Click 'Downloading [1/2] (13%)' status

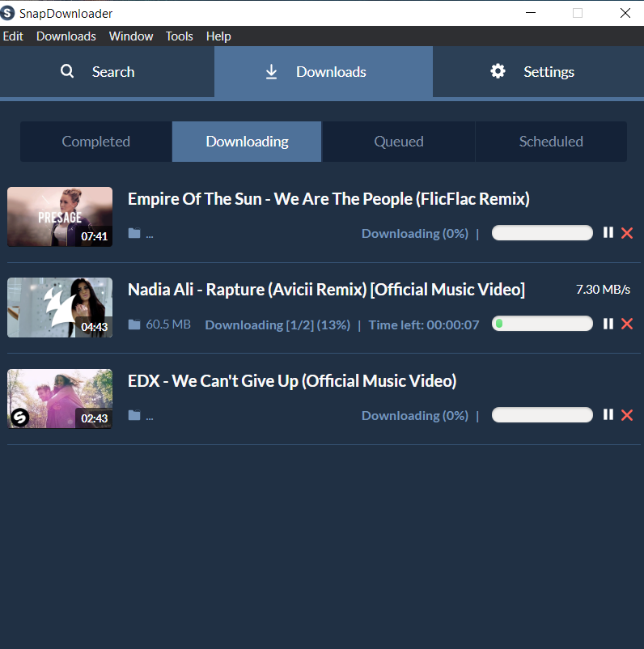click(278, 325)
